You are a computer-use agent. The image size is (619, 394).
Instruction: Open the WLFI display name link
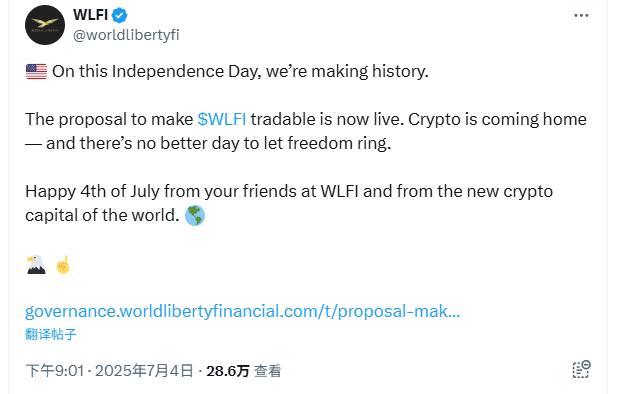click(90, 15)
